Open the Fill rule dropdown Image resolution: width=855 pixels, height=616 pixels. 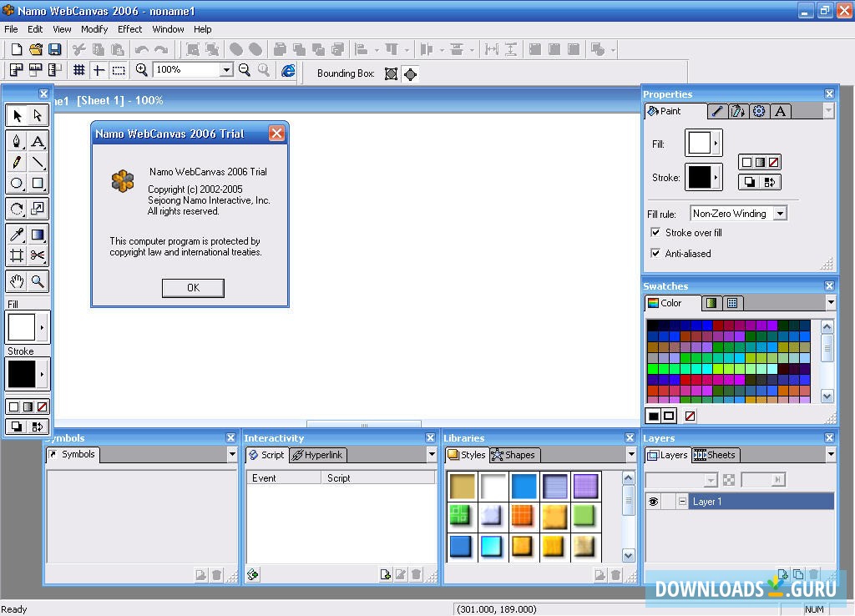[x=779, y=213]
